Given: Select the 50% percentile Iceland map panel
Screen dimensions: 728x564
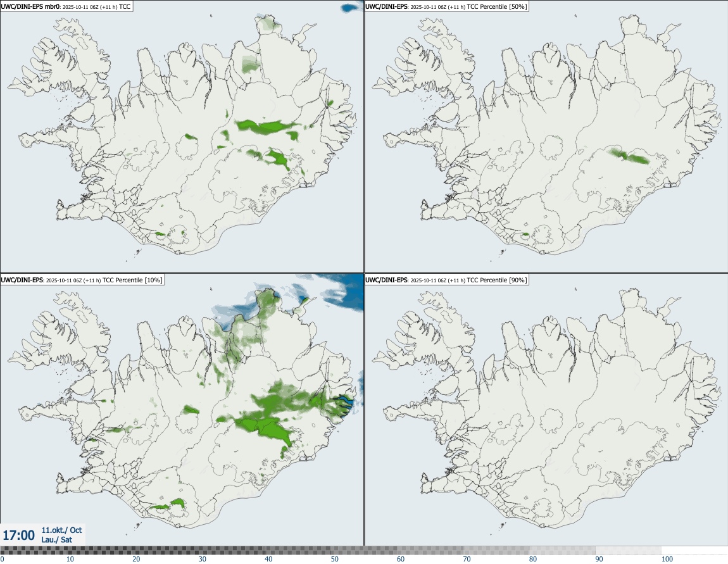Looking at the screenshot, I should tap(546, 137).
